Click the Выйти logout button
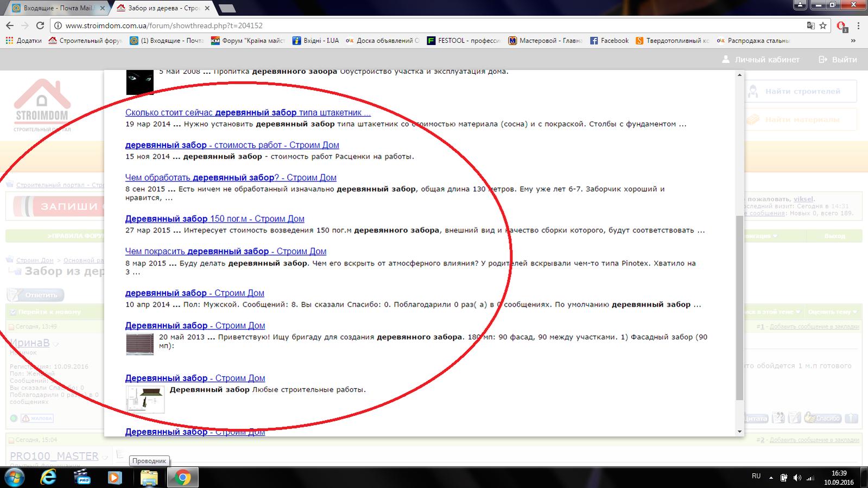868x488 pixels. [x=838, y=59]
